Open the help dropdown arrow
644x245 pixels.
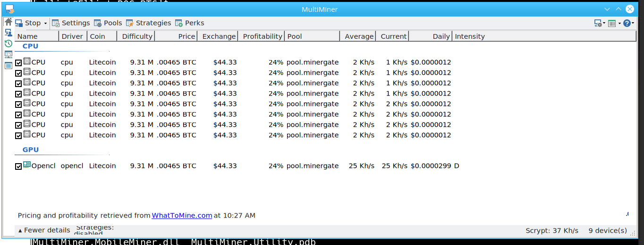pyautogui.click(x=633, y=23)
